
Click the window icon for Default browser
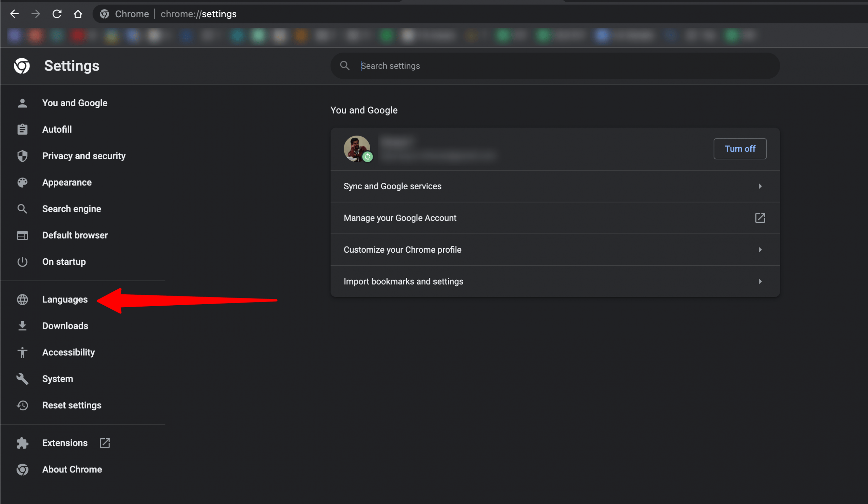[22, 235]
